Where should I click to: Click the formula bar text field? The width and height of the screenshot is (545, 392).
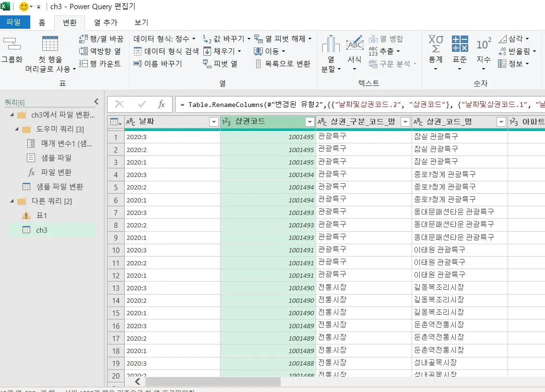click(x=360, y=104)
